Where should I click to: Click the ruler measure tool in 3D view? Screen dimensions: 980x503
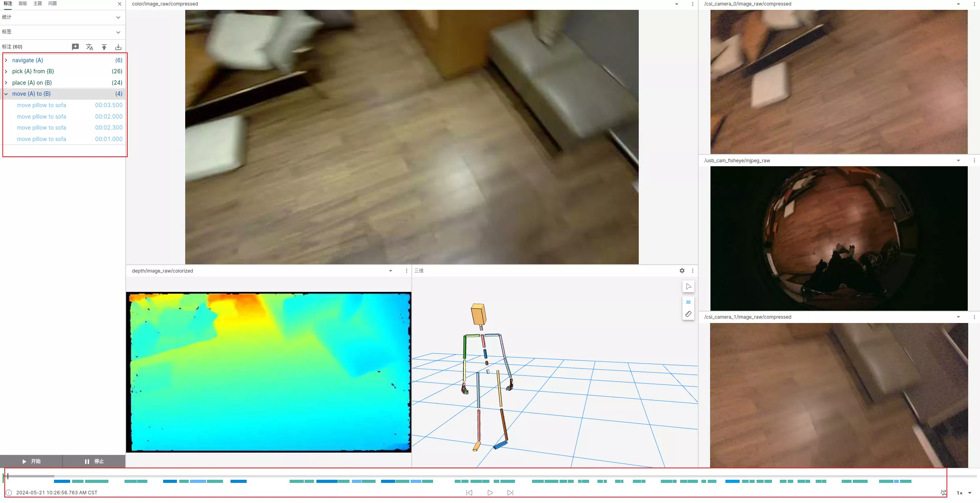click(688, 314)
